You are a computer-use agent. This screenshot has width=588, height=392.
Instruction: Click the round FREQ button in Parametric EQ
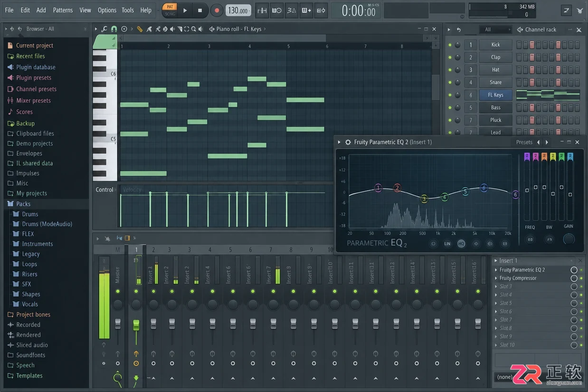coord(531,239)
